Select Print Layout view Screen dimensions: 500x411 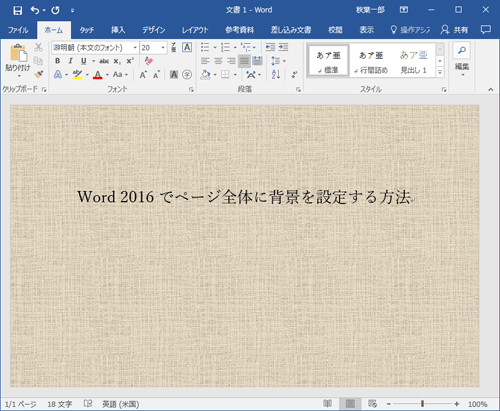point(350,404)
